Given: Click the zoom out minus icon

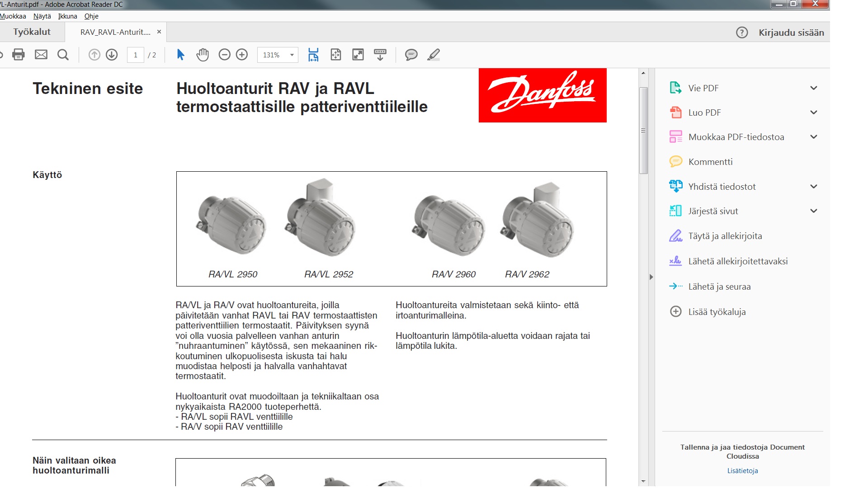Looking at the screenshot, I should (224, 55).
